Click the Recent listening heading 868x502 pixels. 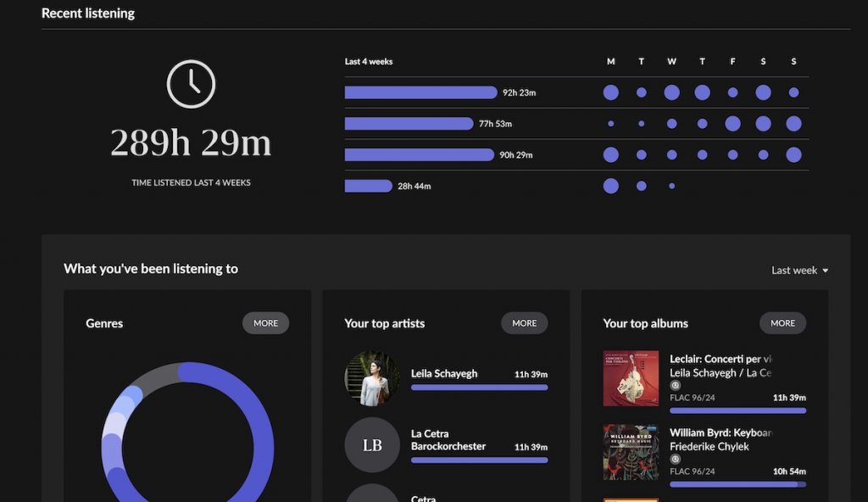(88, 14)
